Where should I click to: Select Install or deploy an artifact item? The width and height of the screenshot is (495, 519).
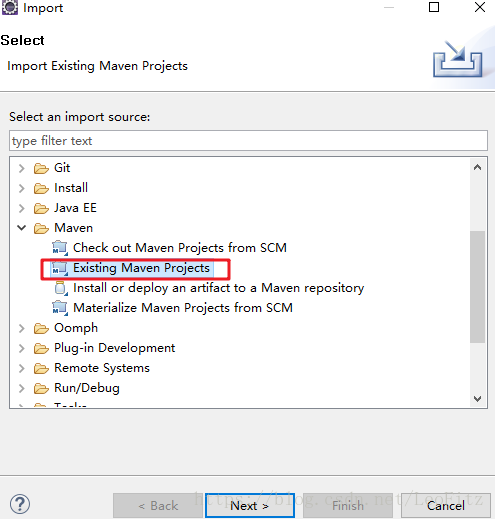tap(218, 288)
